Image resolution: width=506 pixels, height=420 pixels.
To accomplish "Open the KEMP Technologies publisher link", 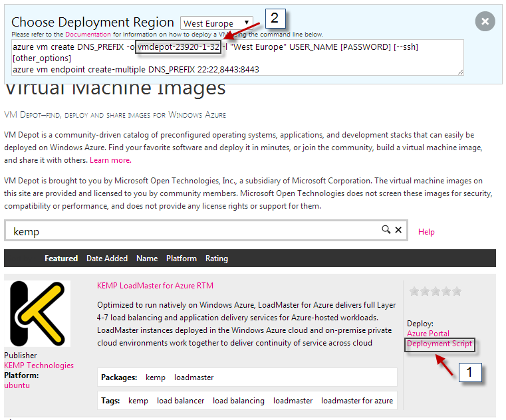I will coord(39,366).
